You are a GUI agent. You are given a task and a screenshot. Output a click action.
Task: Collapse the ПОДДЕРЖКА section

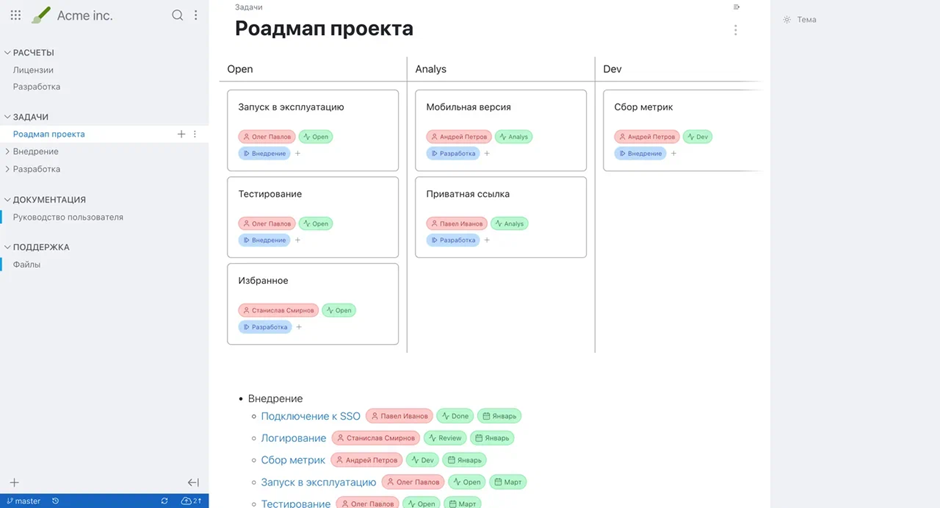(x=7, y=247)
